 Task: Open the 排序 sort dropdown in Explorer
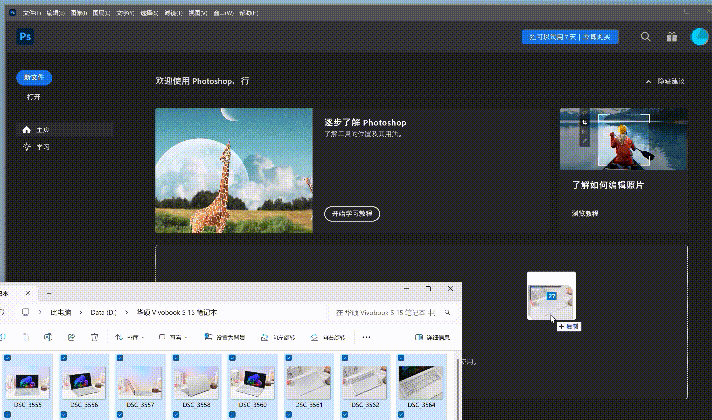(129, 337)
